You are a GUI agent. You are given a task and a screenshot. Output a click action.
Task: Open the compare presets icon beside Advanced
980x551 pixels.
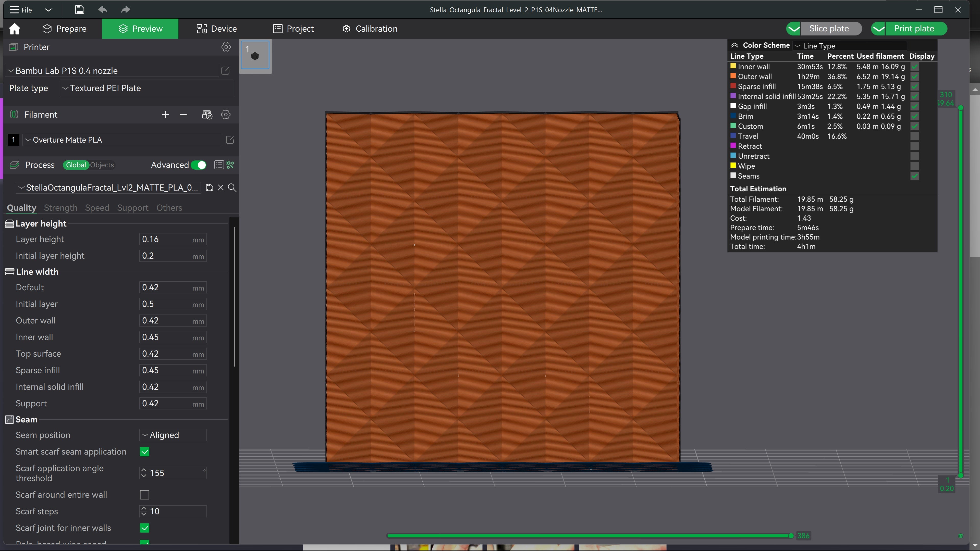click(219, 165)
